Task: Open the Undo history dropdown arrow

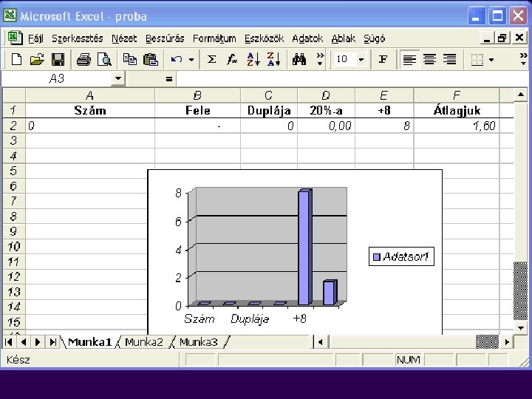Action: click(x=191, y=60)
